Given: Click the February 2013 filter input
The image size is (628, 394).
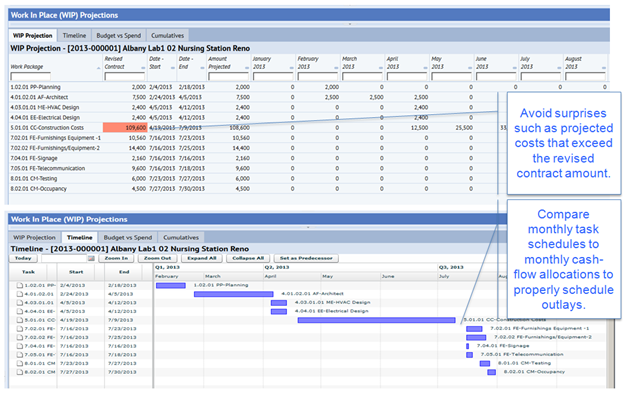Looking at the screenshot, I should point(318,76).
